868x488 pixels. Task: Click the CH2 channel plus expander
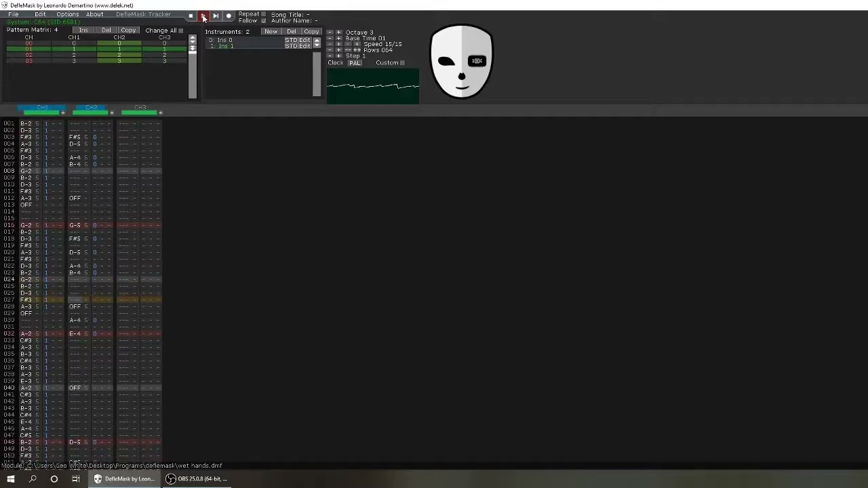(112, 113)
